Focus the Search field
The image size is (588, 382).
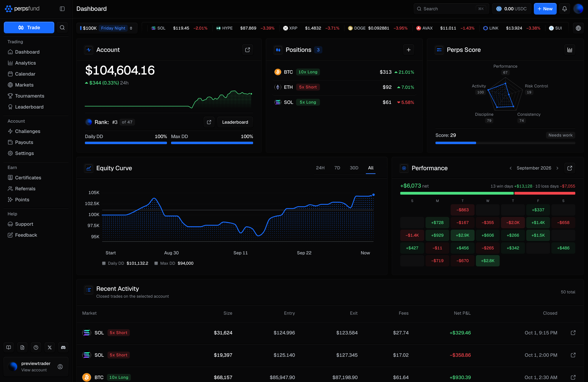point(451,9)
